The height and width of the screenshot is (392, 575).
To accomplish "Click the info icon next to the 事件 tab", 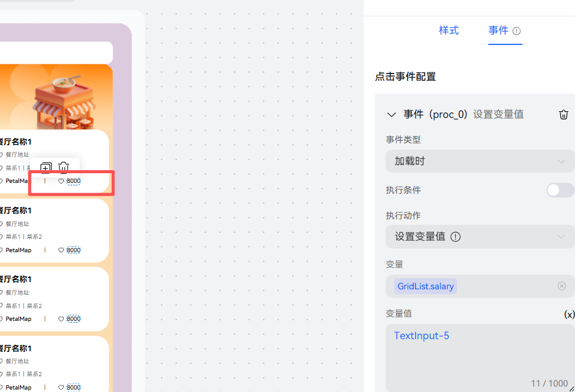I will click(518, 30).
